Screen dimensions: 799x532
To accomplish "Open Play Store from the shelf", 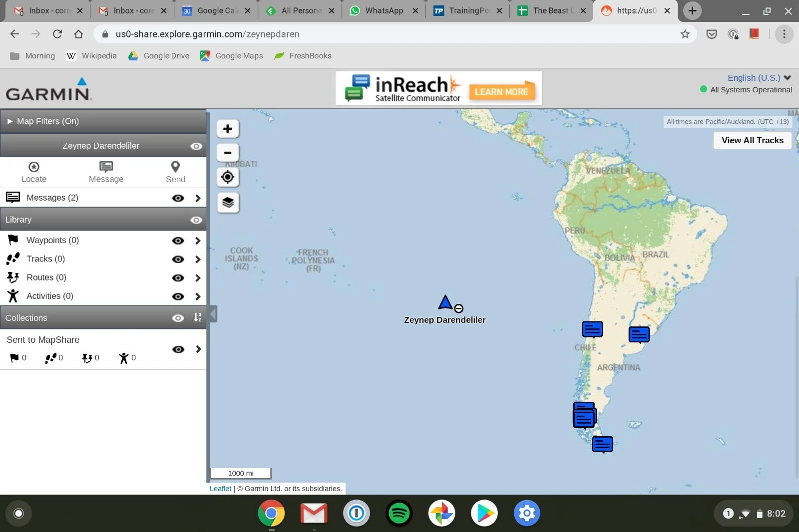I will (484, 513).
